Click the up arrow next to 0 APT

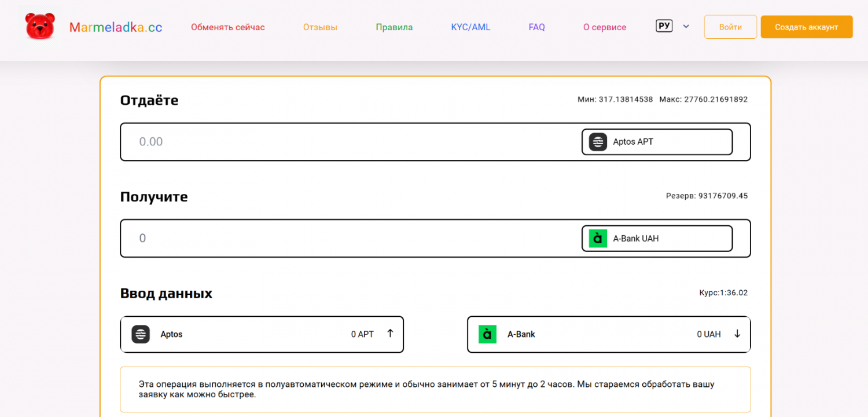(x=390, y=333)
